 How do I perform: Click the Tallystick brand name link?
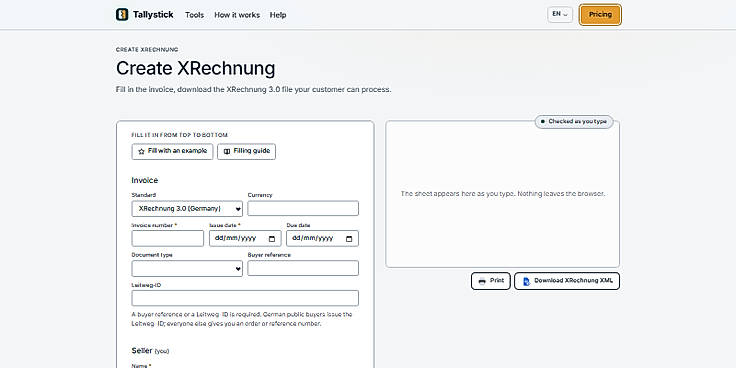pyautogui.click(x=153, y=15)
